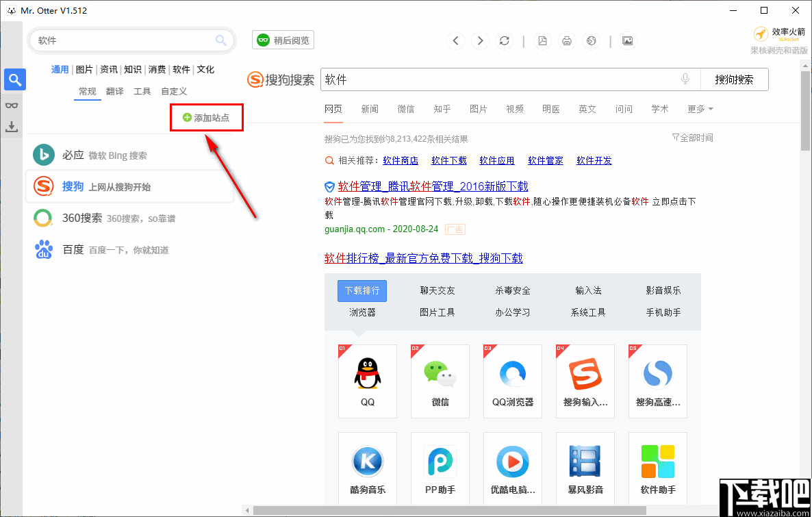This screenshot has width=812, height=517.
Task: Select the 聊天交友 category
Action: (x=437, y=290)
